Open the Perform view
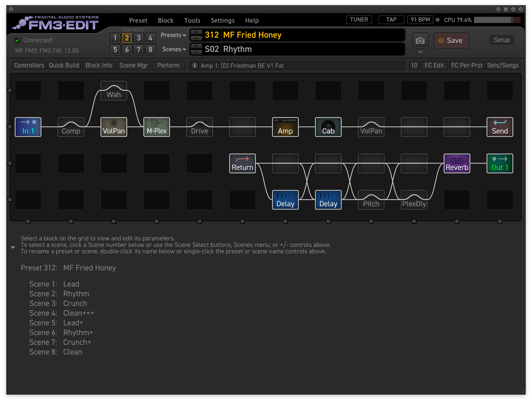532x402 pixels. (x=169, y=65)
